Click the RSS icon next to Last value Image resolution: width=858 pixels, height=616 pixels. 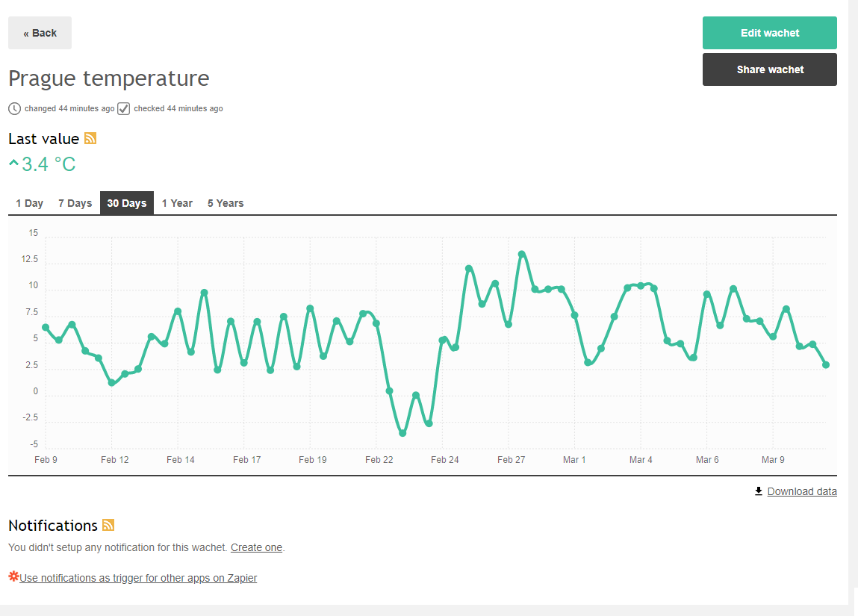[90, 138]
